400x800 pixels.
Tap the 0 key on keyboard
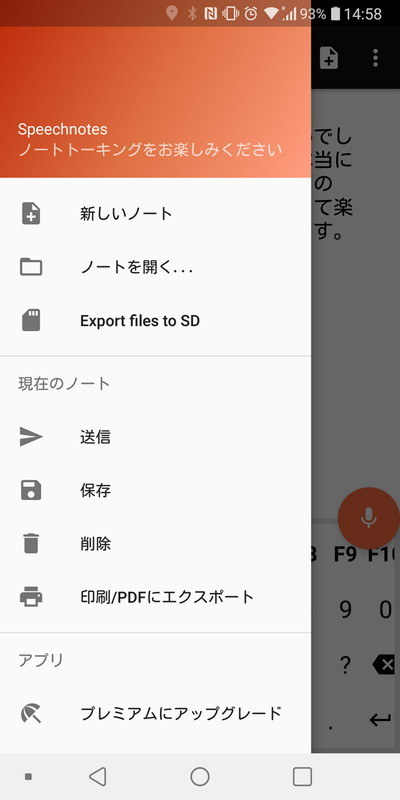pos(386,609)
